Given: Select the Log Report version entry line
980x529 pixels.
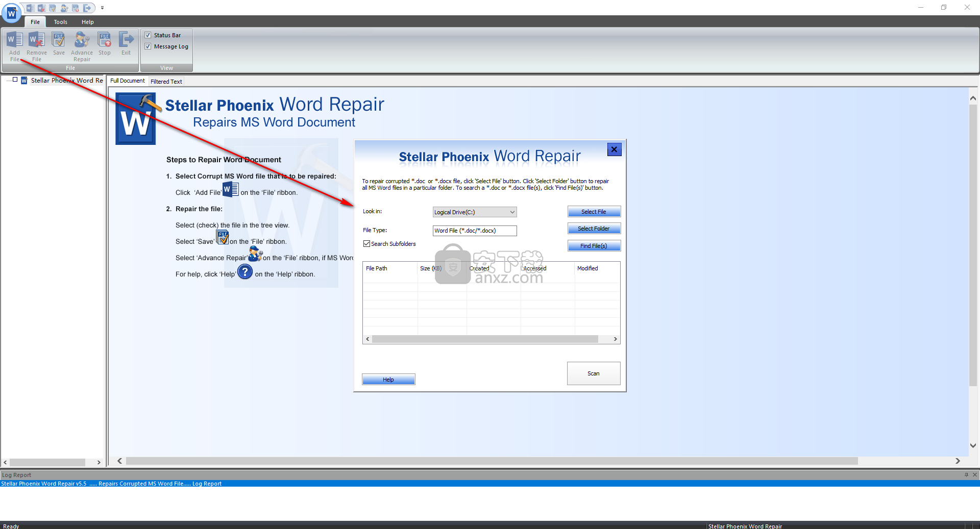Looking at the screenshot, I should [489, 484].
